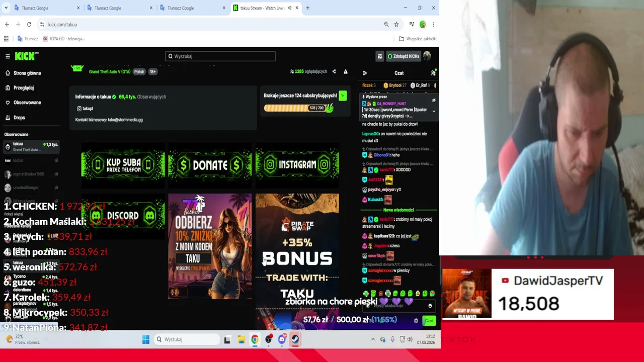Image resolution: width=644 pixels, height=362 pixels.
Task: Open the DISCORD banner
Action: [x=123, y=216]
